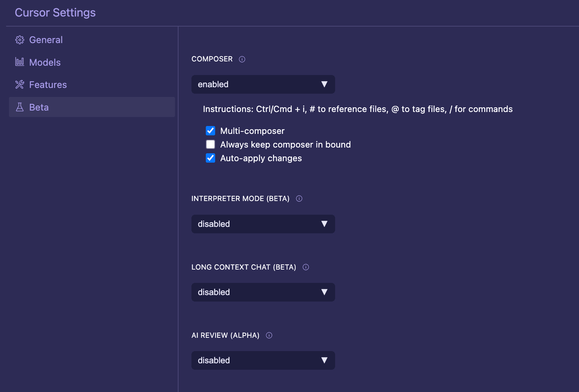Click the Features wrench icon

point(20,84)
